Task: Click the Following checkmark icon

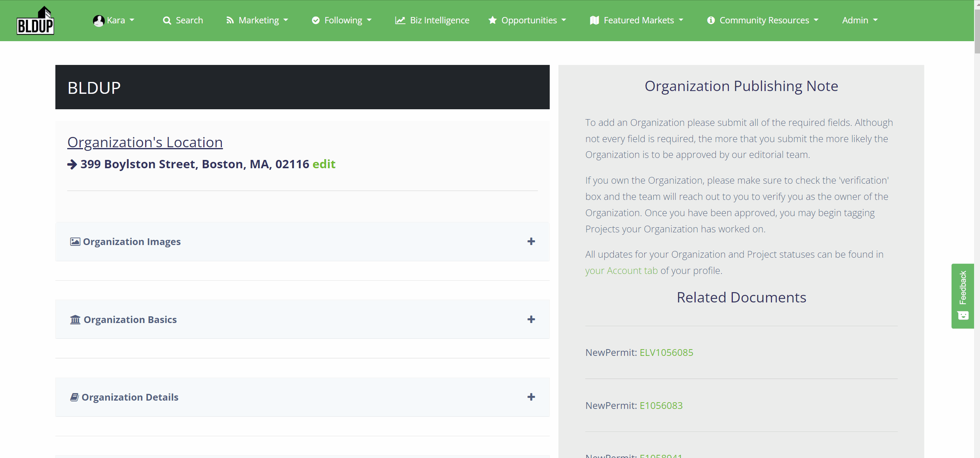Action: (316, 20)
